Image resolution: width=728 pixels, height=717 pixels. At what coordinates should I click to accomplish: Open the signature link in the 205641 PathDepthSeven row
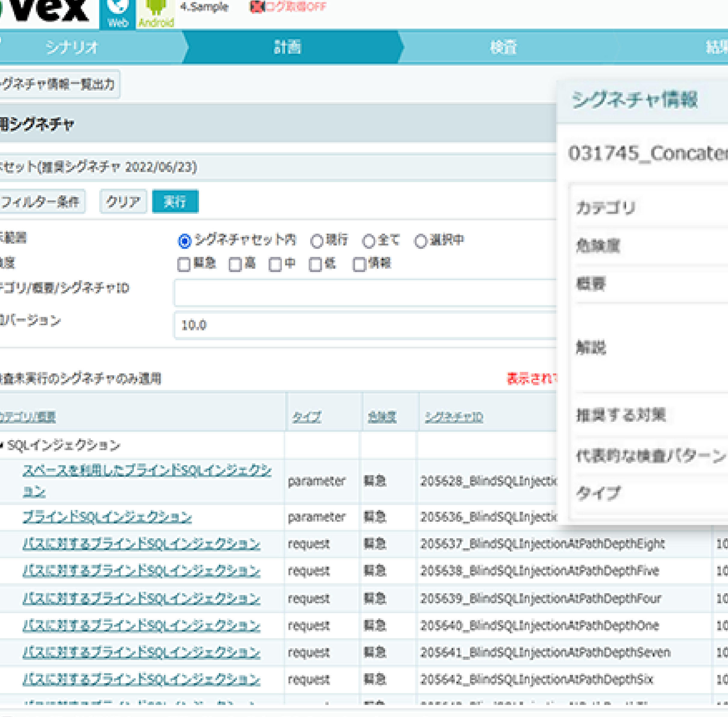point(141,653)
